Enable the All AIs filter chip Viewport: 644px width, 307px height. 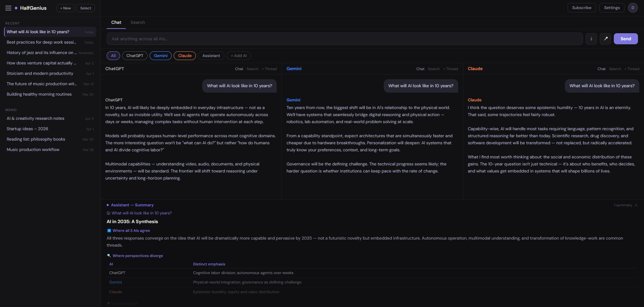113,56
